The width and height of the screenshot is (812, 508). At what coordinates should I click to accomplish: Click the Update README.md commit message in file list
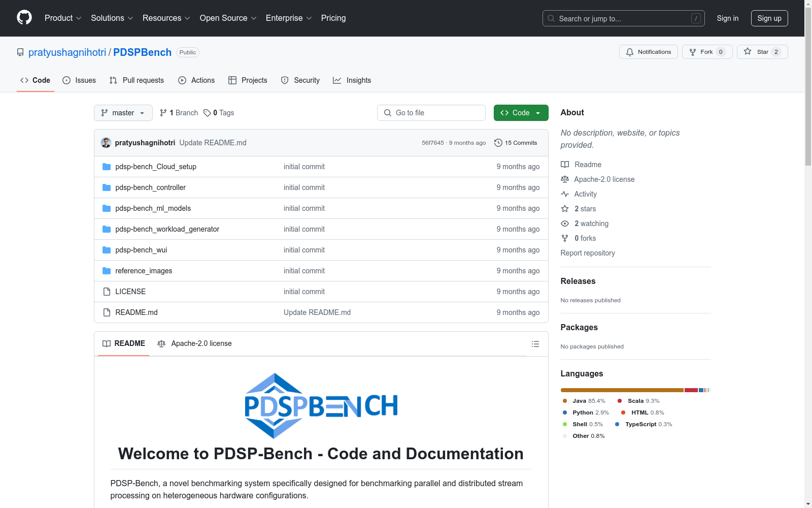tap(317, 312)
